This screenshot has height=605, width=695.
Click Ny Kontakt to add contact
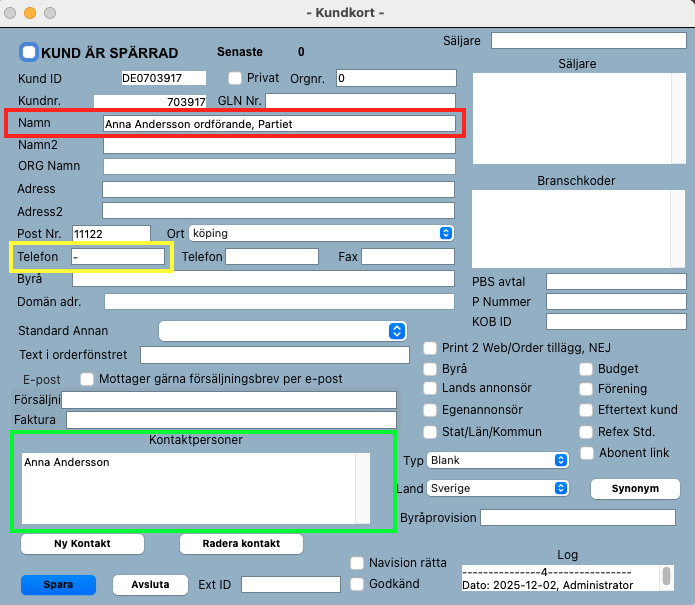tap(82, 544)
